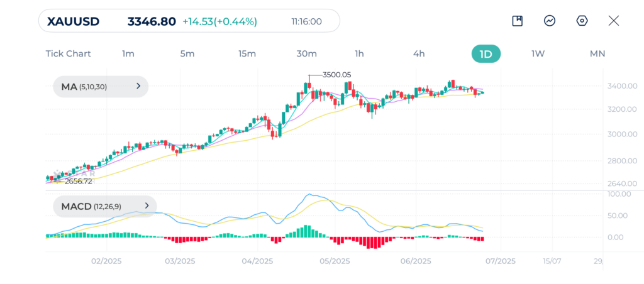Select the 15m timeframe

(x=247, y=53)
